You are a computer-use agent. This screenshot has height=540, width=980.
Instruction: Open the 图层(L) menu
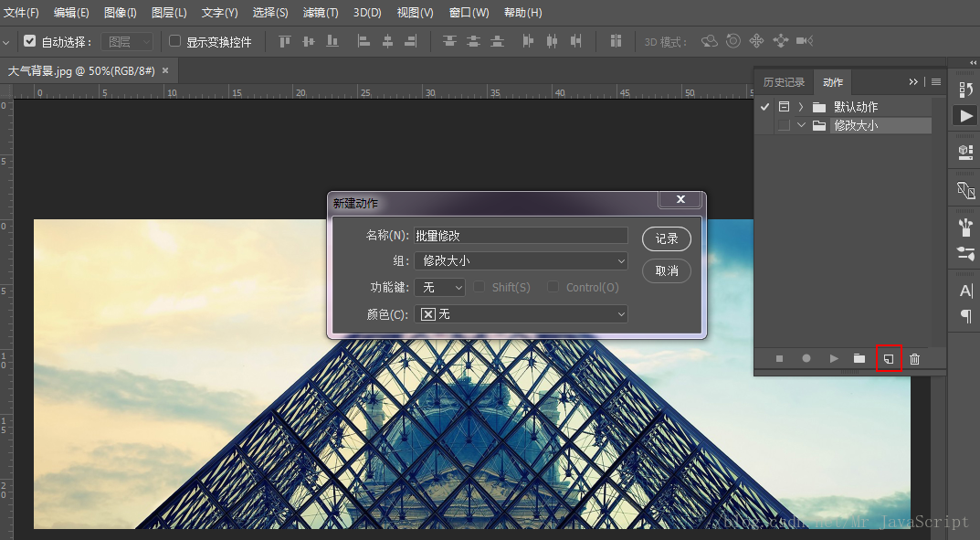169,13
